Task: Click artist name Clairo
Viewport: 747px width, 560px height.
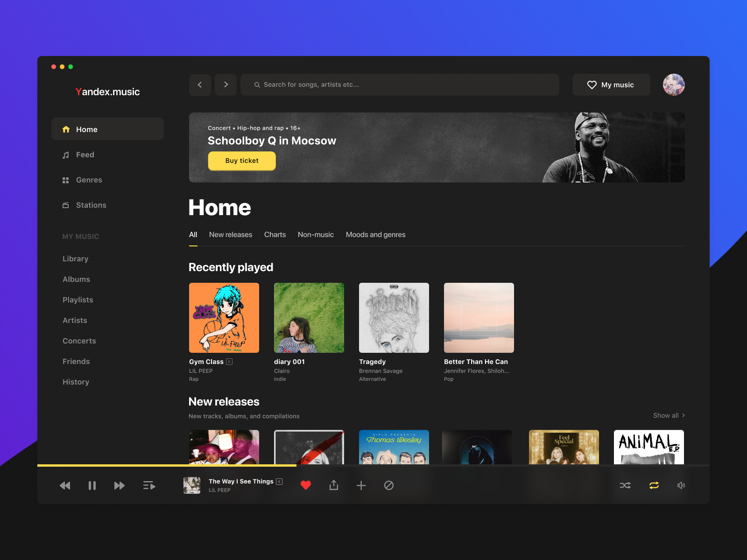Action: (x=282, y=371)
